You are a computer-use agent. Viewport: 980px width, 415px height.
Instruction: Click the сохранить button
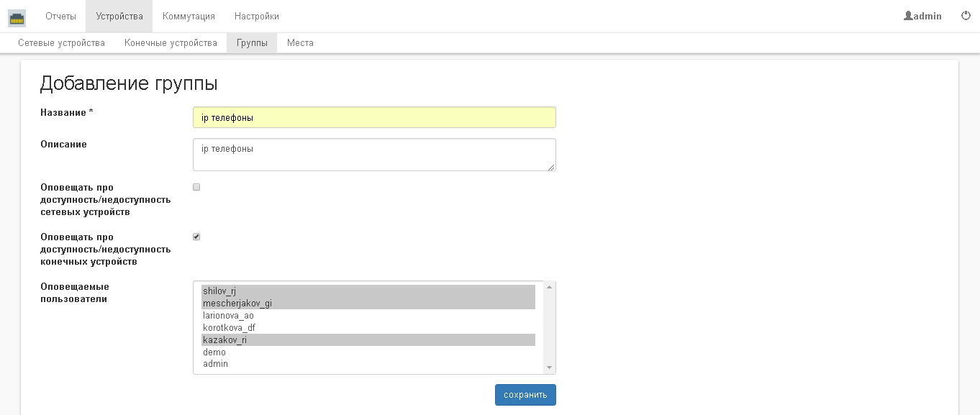[x=525, y=395]
